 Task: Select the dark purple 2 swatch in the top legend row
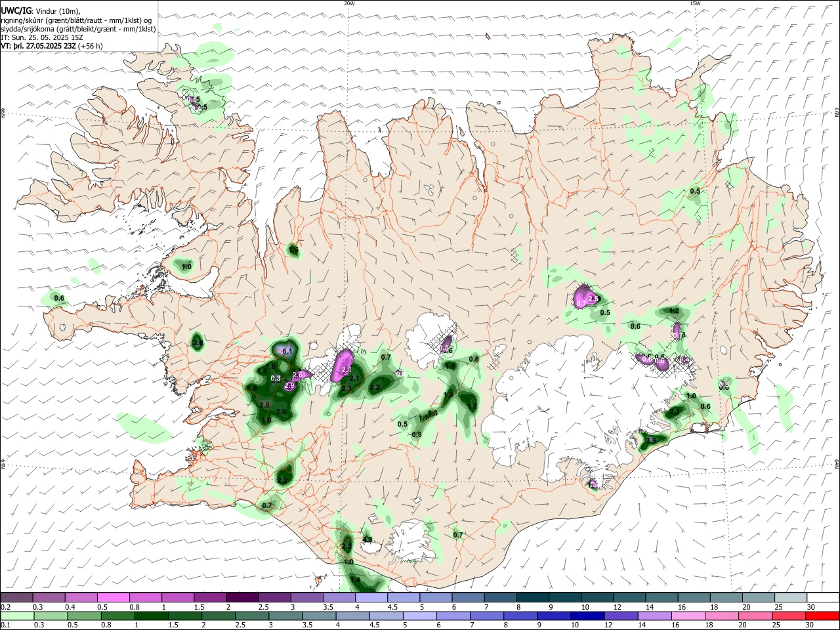[x=242, y=597]
